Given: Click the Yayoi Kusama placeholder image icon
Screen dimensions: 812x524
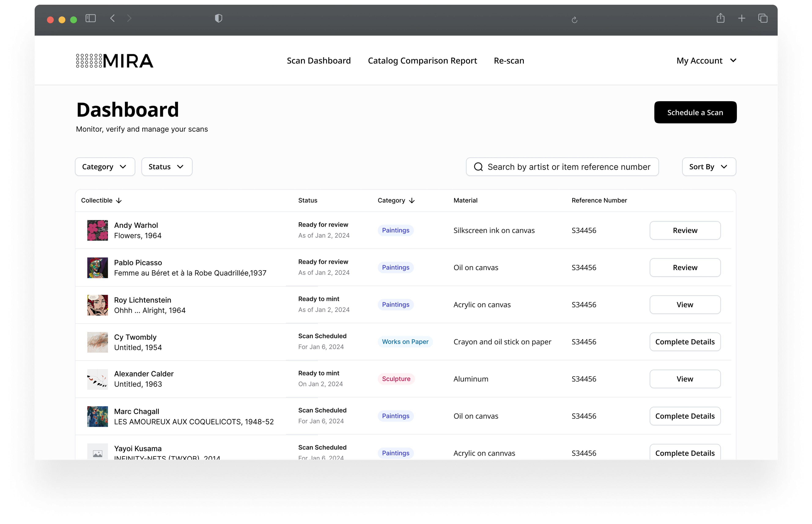Looking at the screenshot, I should click(x=97, y=452).
